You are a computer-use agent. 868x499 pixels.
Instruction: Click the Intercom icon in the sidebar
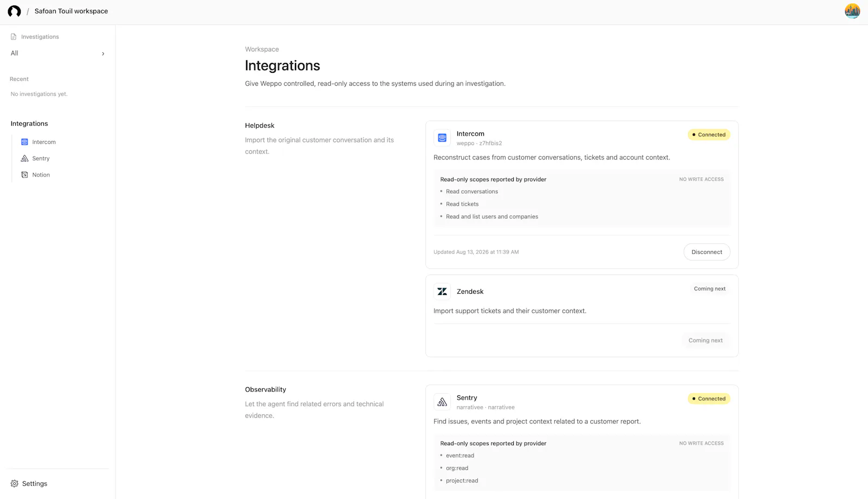coord(24,142)
